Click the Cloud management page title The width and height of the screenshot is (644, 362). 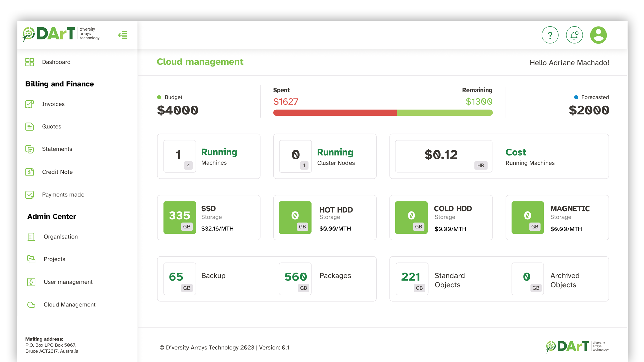pos(200,62)
